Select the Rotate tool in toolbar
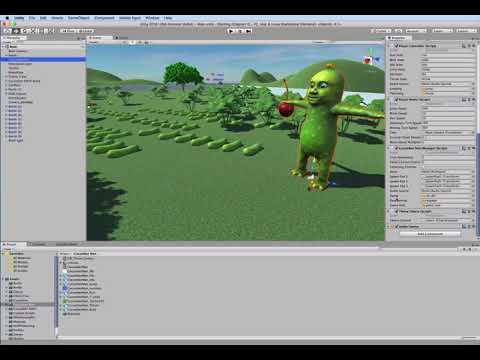The image size is (480, 360). click(x=24, y=31)
